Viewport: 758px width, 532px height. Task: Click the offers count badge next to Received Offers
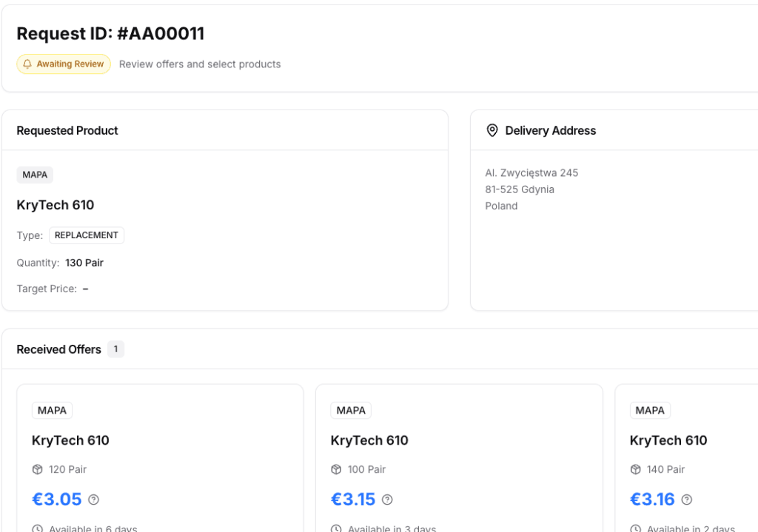pos(116,349)
